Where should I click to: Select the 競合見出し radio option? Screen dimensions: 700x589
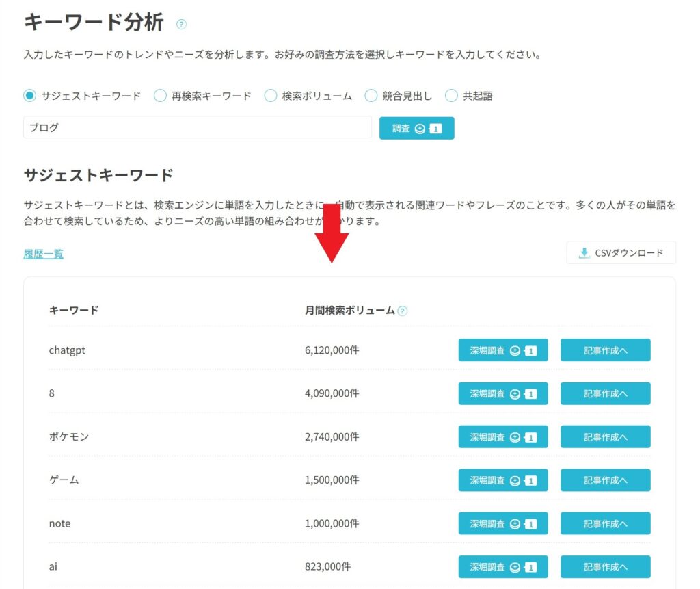coord(371,96)
